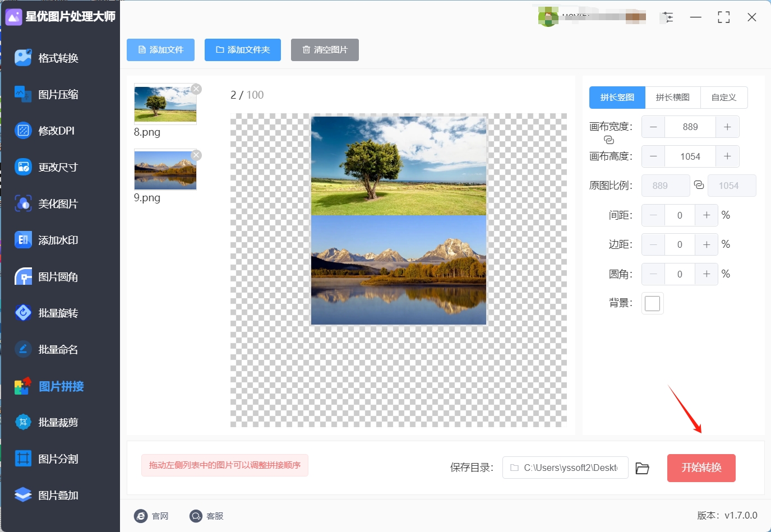This screenshot has width=771, height=532.
Task: Open 客服 customer service link
Action: click(206, 516)
